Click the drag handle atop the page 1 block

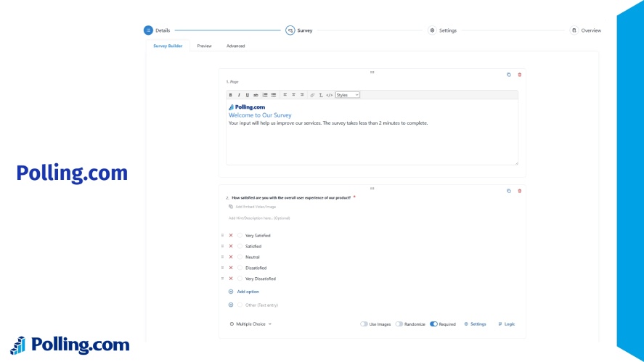tap(372, 73)
